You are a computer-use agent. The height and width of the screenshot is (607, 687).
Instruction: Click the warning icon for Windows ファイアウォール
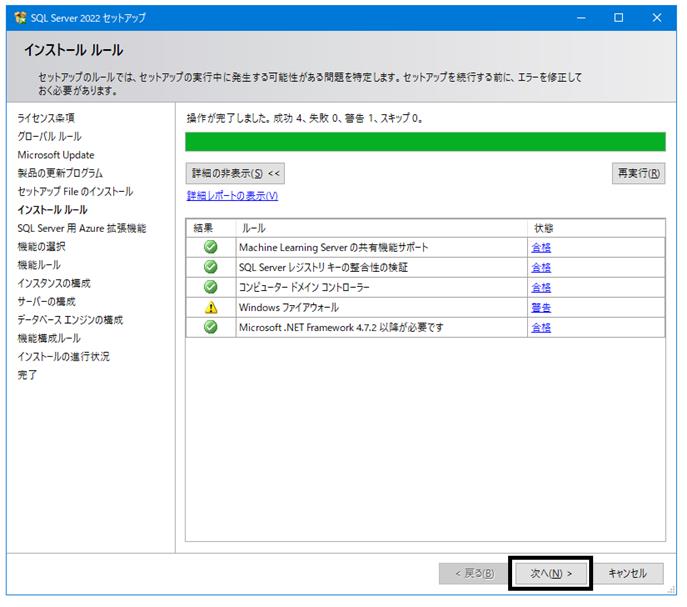coord(211,307)
